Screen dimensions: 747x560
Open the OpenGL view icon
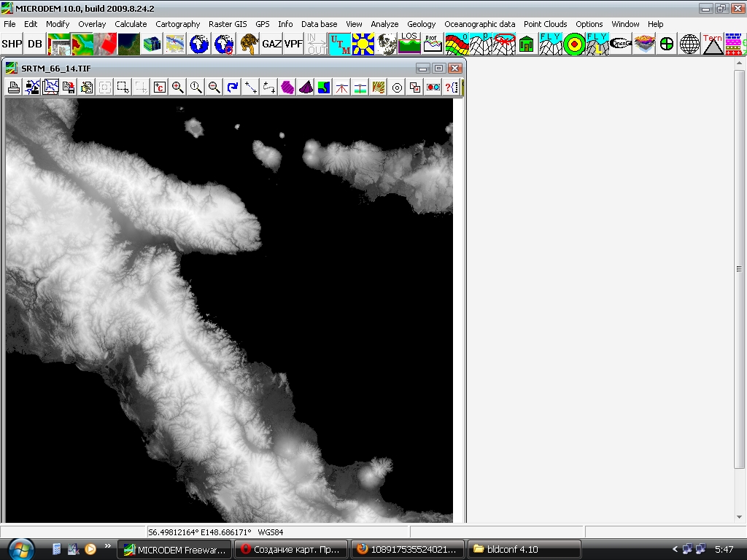pos(621,44)
